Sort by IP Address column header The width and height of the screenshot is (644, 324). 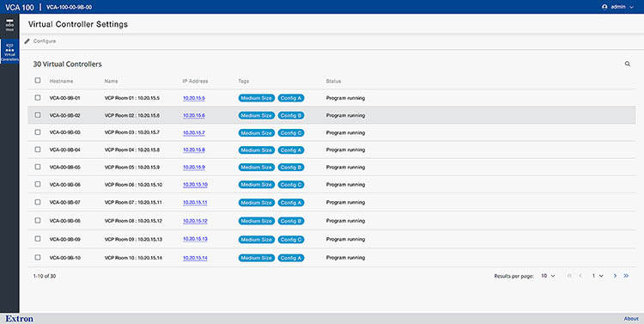tap(195, 81)
